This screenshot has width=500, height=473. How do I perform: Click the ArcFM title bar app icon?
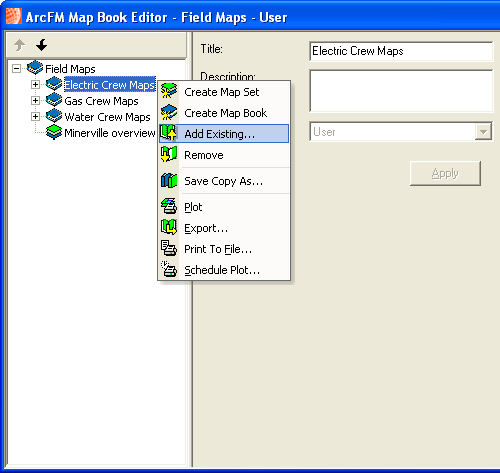(x=14, y=16)
